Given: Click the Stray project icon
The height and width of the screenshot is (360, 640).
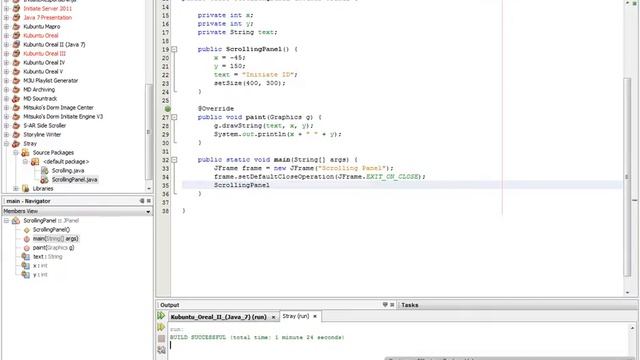Looking at the screenshot, I should tap(16, 143).
